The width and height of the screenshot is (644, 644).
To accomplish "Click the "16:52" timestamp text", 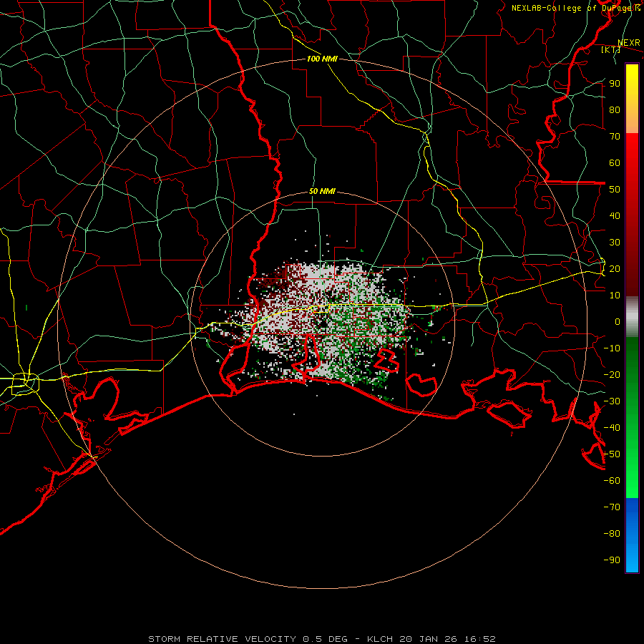I will point(479,639).
